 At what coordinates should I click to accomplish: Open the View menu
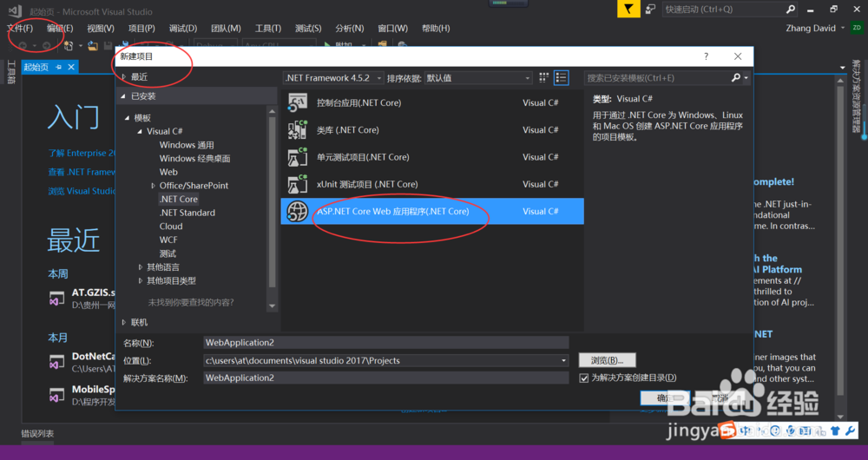[x=101, y=29]
